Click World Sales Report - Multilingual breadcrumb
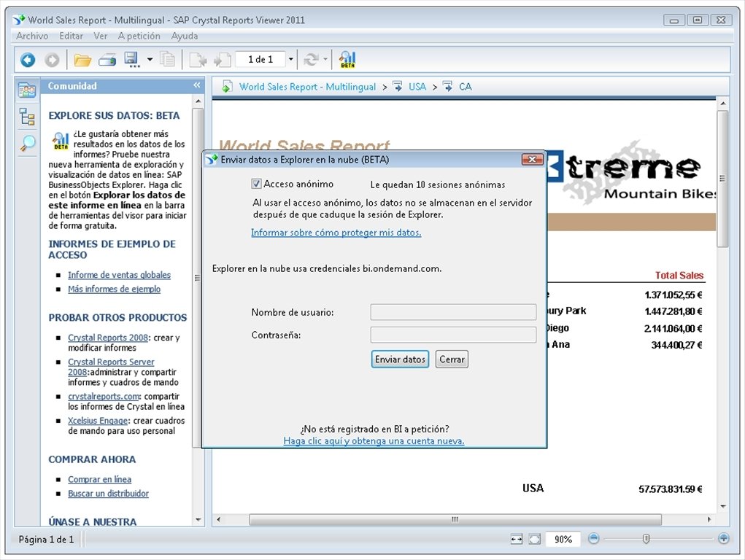 pyautogui.click(x=307, y=87)
